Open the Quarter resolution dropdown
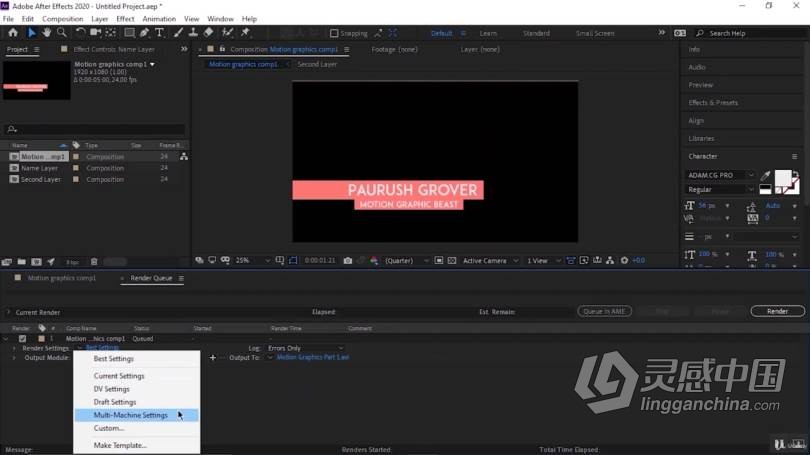The width and height of the screenshot is (810, 455). [407, 261]
